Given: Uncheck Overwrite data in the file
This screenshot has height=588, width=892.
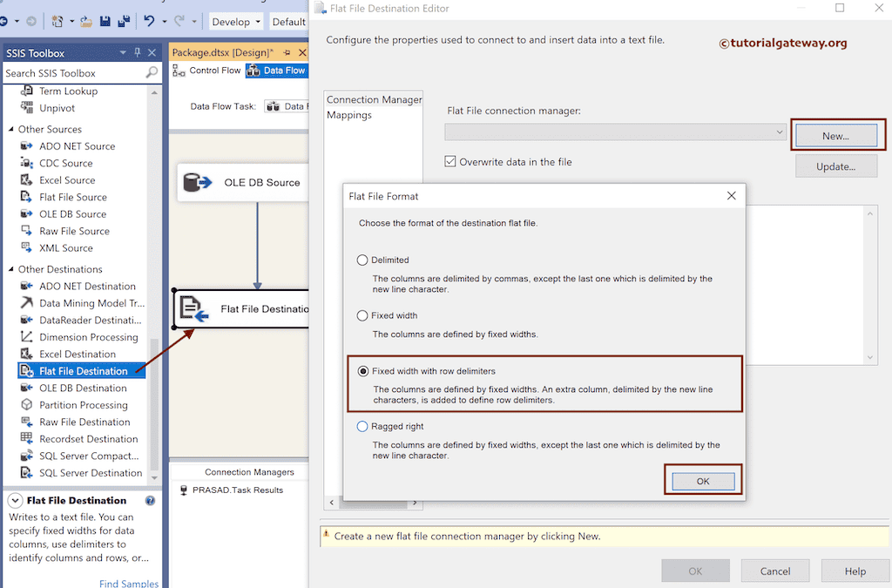Looking at the screenshot, I should coord(450,161).
